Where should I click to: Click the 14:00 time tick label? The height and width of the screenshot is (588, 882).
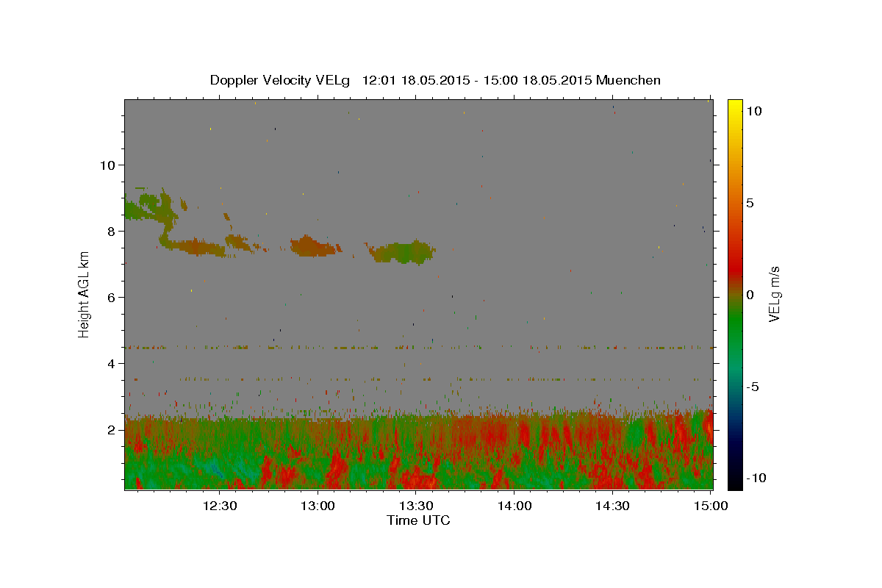coord(514,506)
